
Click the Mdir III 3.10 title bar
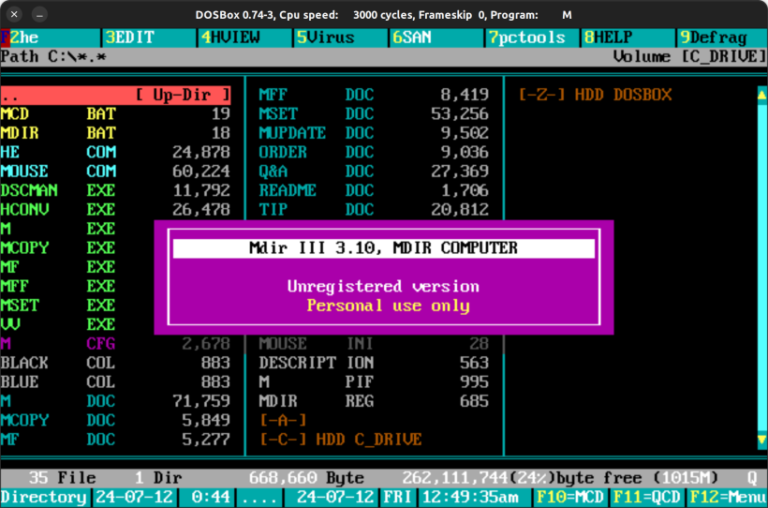coord(384,248)
